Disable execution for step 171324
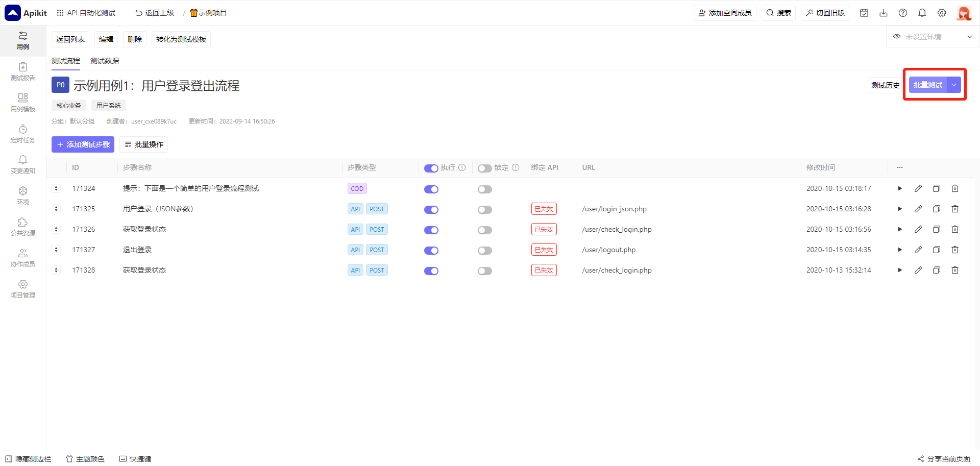The image size is (980, 466). (431, 189)
